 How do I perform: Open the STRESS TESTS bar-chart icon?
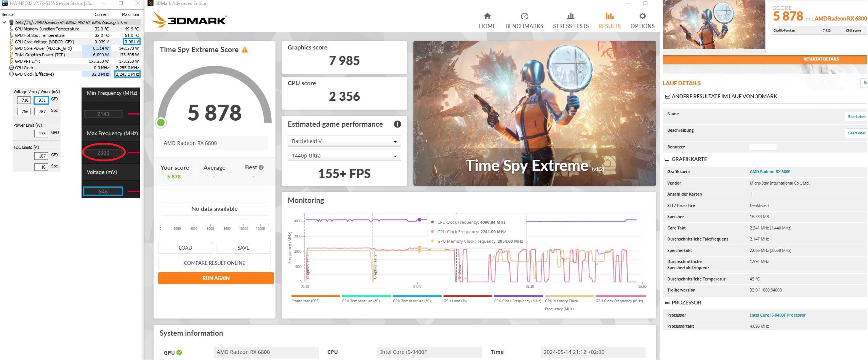pos(570,16)
